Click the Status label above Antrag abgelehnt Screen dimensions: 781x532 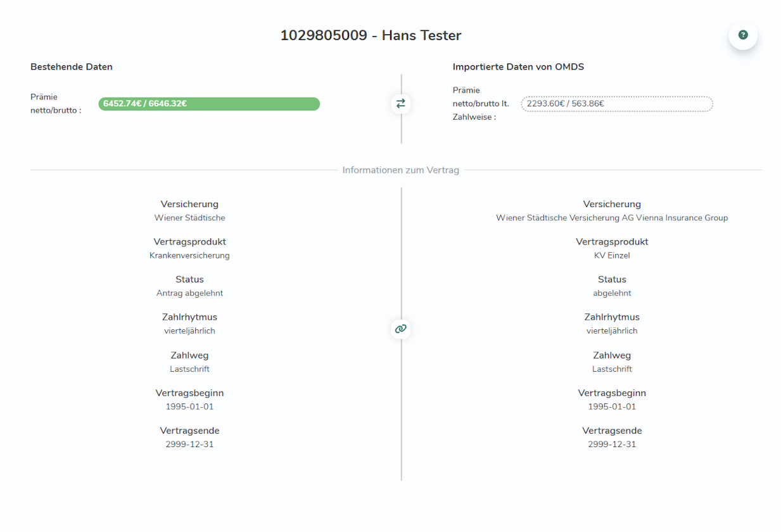click(x=189, y=279)
